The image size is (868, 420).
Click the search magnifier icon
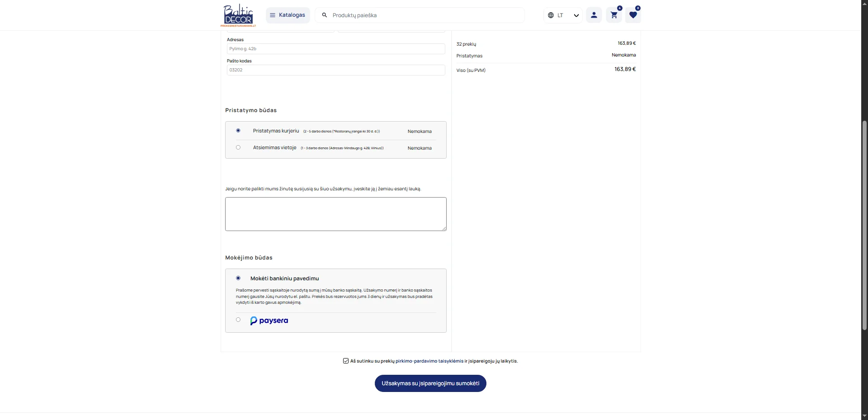(324, 15)
